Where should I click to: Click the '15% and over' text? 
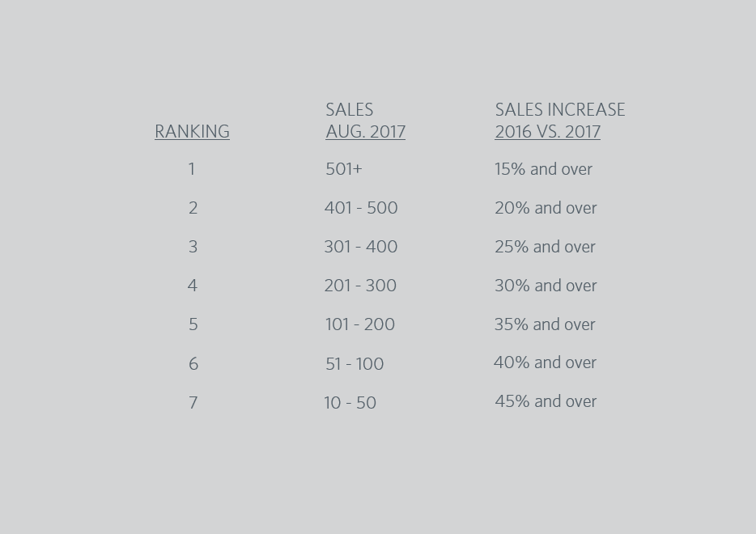tap(543, 169)
